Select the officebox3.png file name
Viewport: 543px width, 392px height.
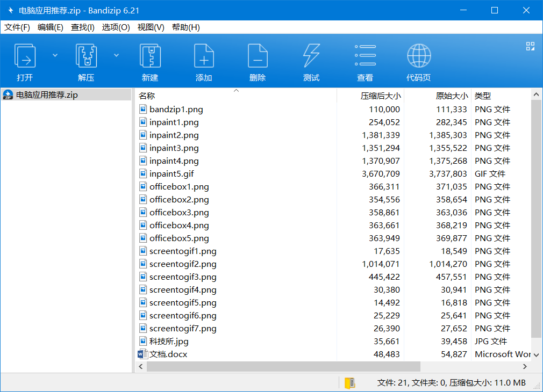click(x=180, y=213)
